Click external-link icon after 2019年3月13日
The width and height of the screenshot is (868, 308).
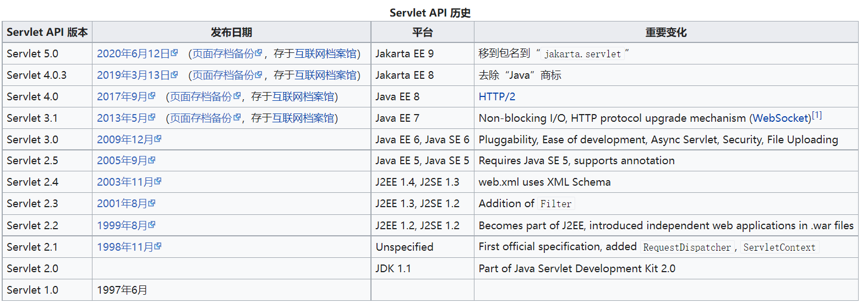(x=174, y=74)
